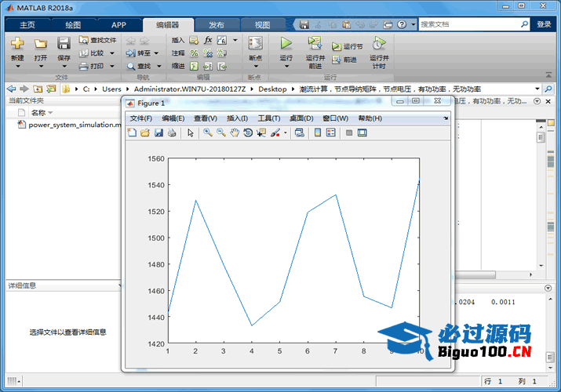Click Insert Colorbar icon in Figure 1
Image resolution: width=561 pixels, height=392 pixels.
coord(317,133)
